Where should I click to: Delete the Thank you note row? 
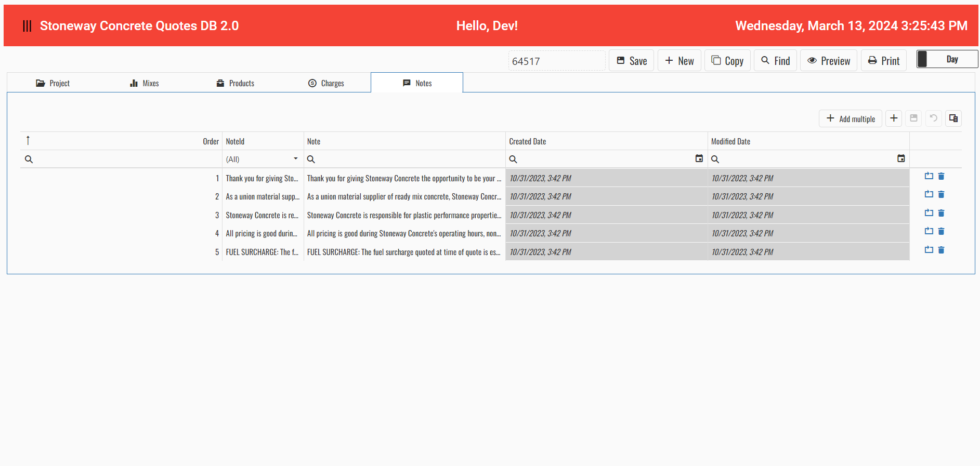(x=941, y=176)
